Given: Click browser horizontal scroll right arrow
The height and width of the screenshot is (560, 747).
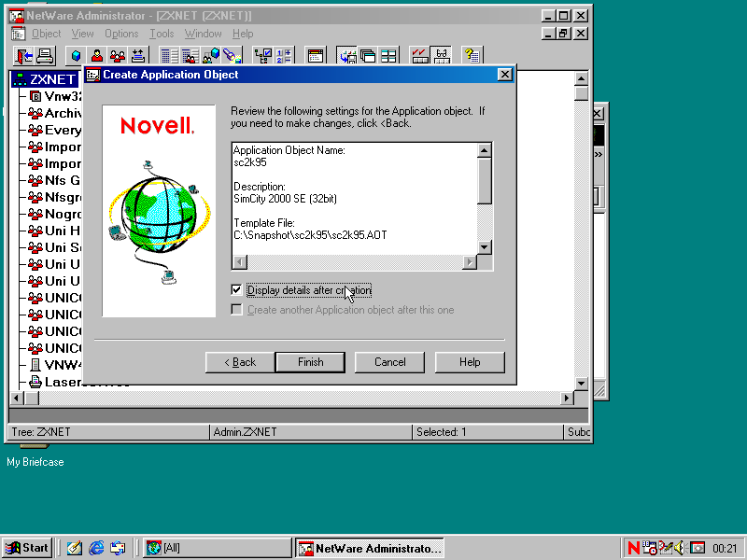Looking at the screenshot, I should pyautogui.click(x=567, y=399).
